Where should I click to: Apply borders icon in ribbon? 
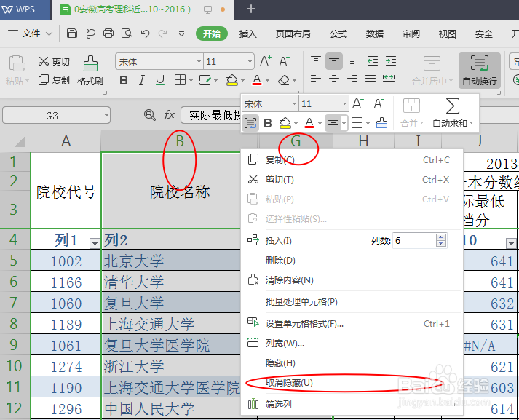pyautogui.click(x=180, y=80)
